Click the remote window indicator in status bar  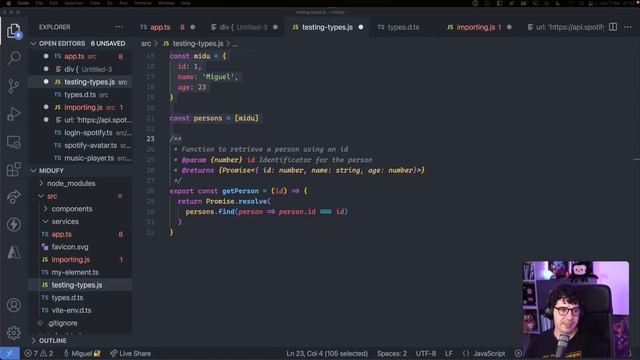[x=9, y=353]
